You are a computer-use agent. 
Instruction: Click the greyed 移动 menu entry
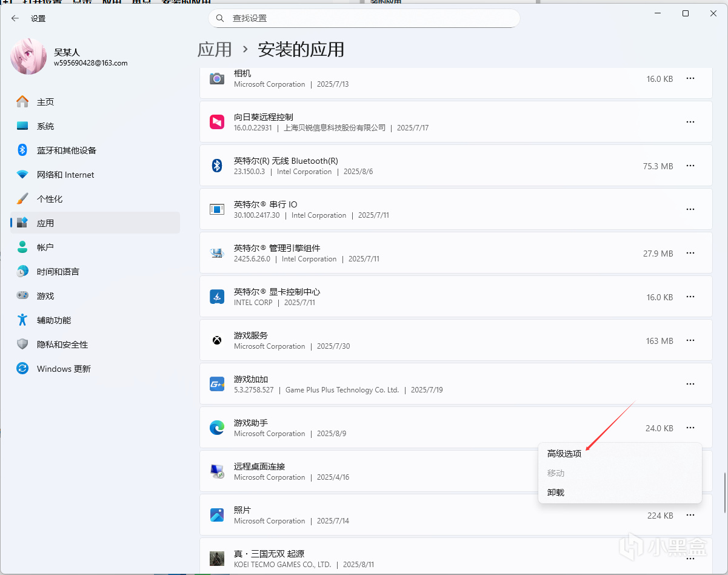click(619, 473)
